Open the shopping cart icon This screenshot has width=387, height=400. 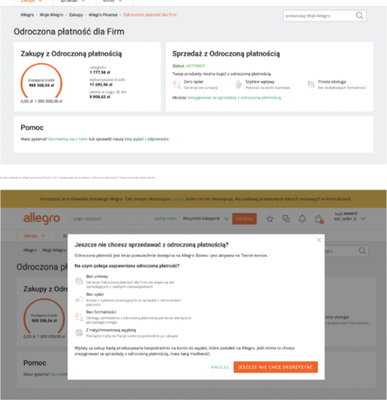click(319, 219)
